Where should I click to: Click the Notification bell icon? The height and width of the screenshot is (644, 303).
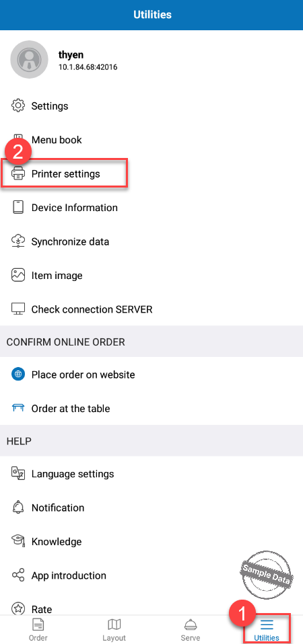coord(18,508)
